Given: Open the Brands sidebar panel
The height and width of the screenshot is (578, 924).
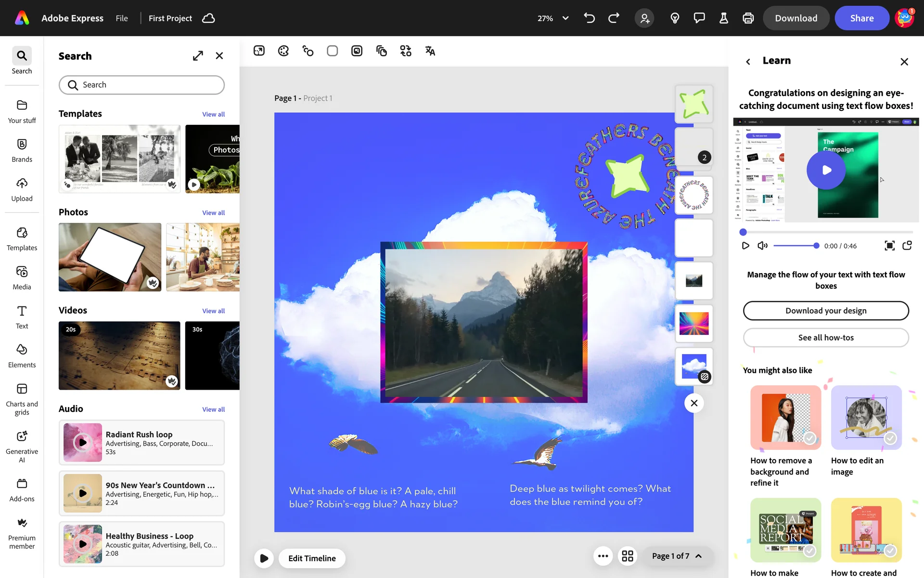Looking at the screenshot, I should 22,150.
